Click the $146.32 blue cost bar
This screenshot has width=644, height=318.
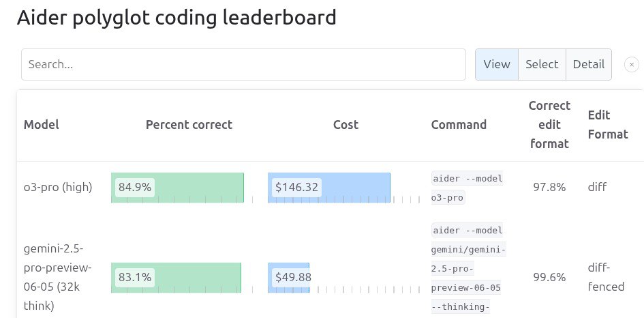point(329,187)
